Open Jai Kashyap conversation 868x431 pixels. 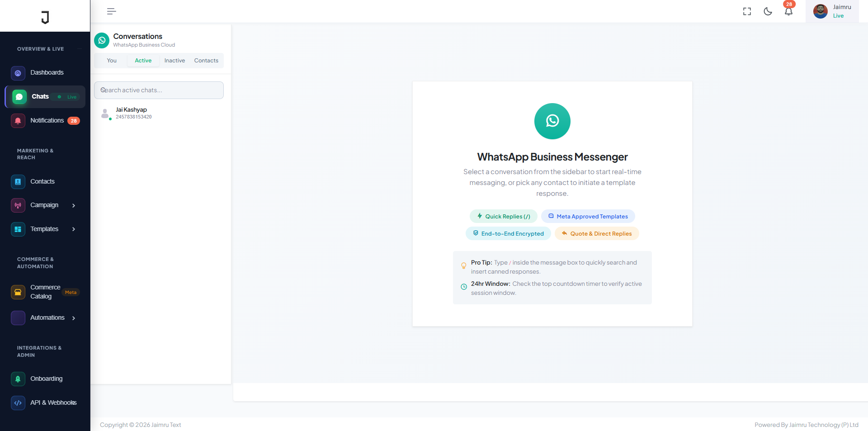coord(159,113)
